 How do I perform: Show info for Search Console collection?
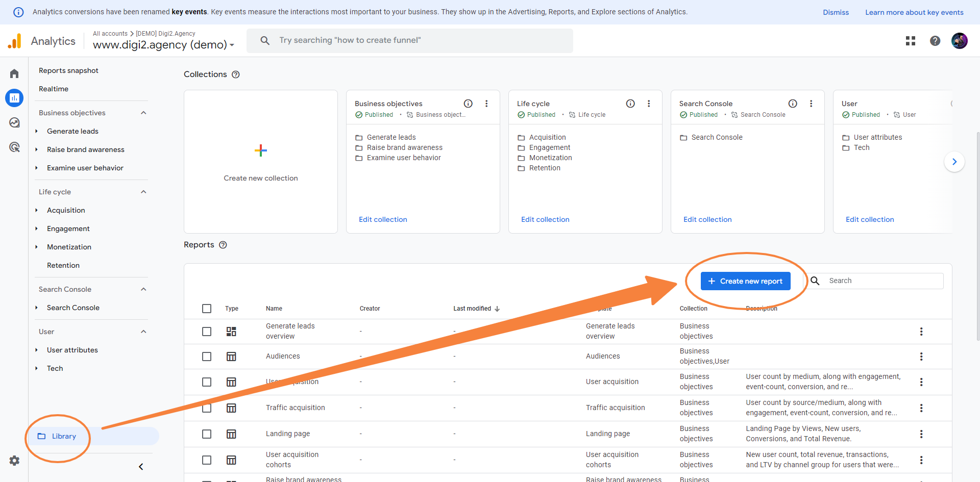[793, 104]
